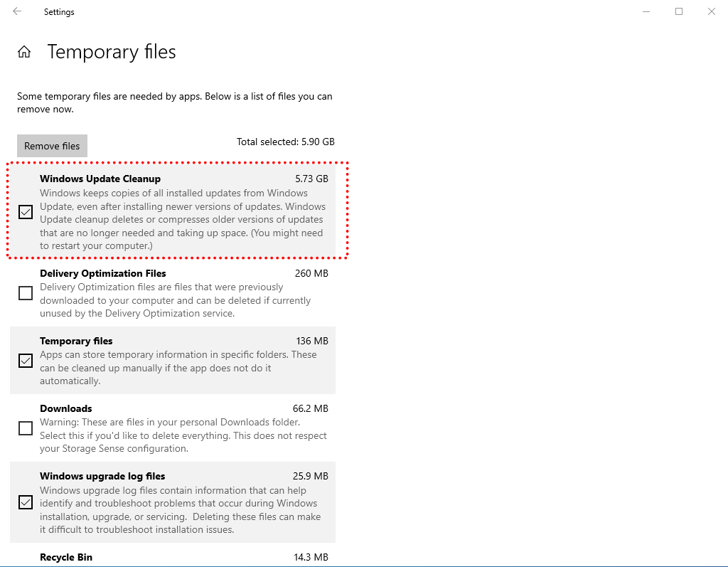This screenshot has width=728, height=567.
Task: Enable the Downloads checkbox
Action: point(26,428)
